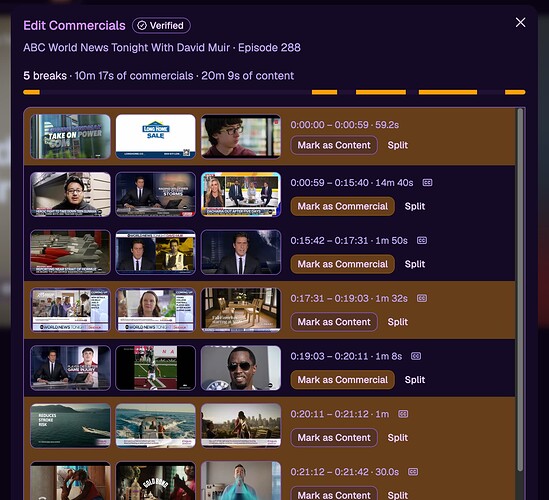Open the city skyline overlook thumbnail
Screen dimensions: 549x500
point(241,425)
